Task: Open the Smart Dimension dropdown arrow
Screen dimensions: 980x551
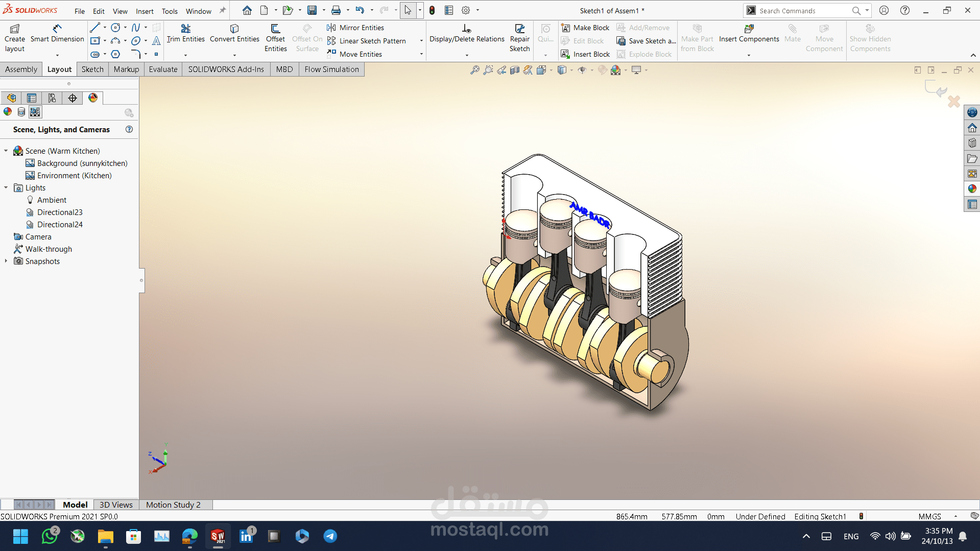Action: [57, 55]
